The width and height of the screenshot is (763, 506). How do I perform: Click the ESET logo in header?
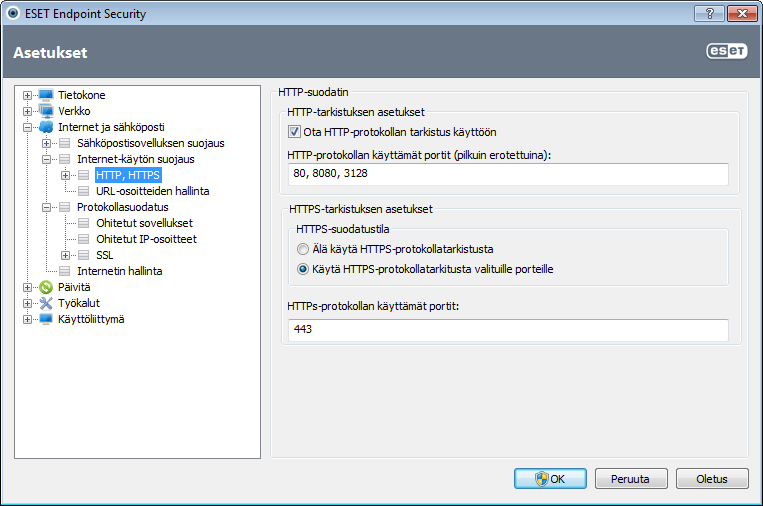click(727, 51)
